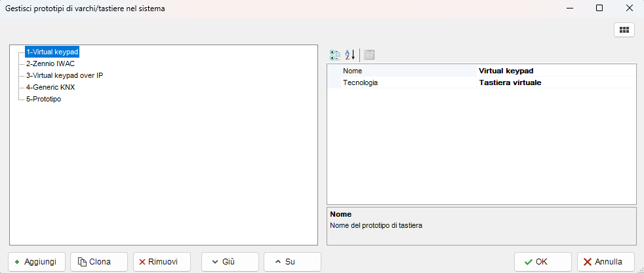The image size is (644, 273).
Task: Choose 3-Virtual keypad over IP entry
Action: coord(64,75)
